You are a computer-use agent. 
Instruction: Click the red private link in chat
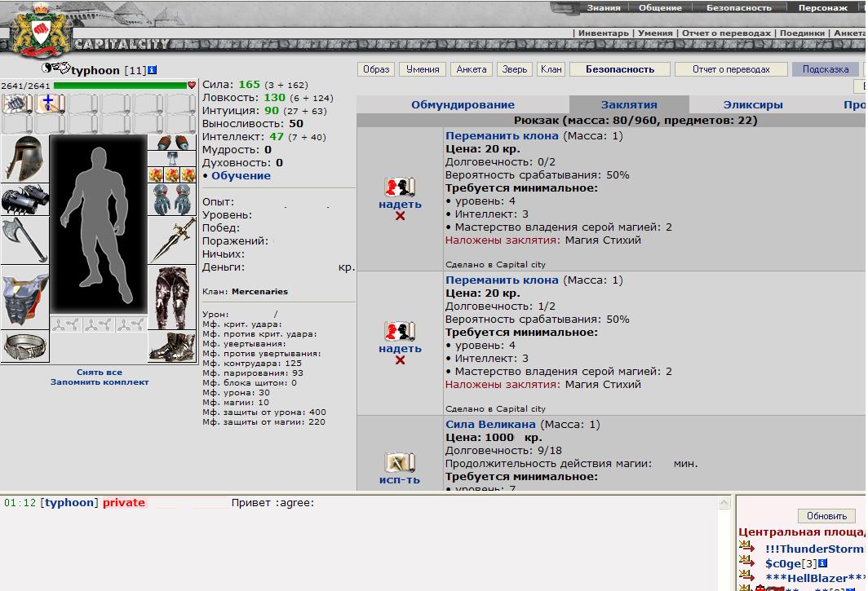coord(124,502)
